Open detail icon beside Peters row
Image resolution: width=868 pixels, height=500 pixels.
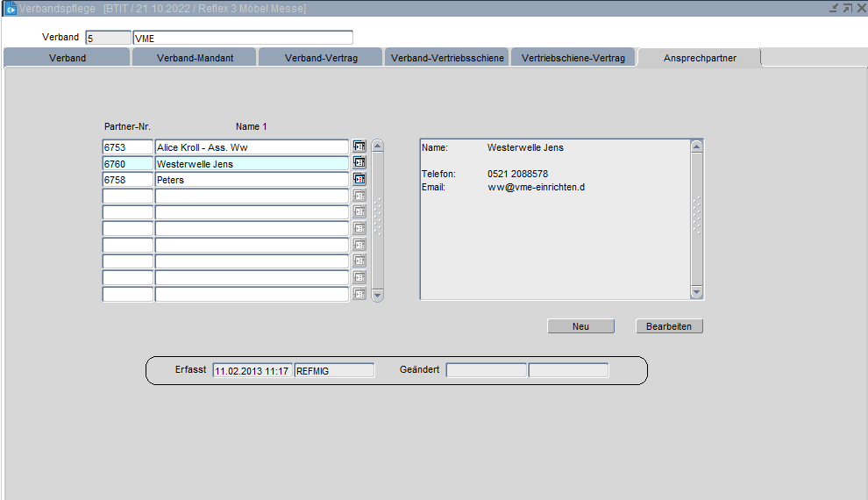pos(359,179)
